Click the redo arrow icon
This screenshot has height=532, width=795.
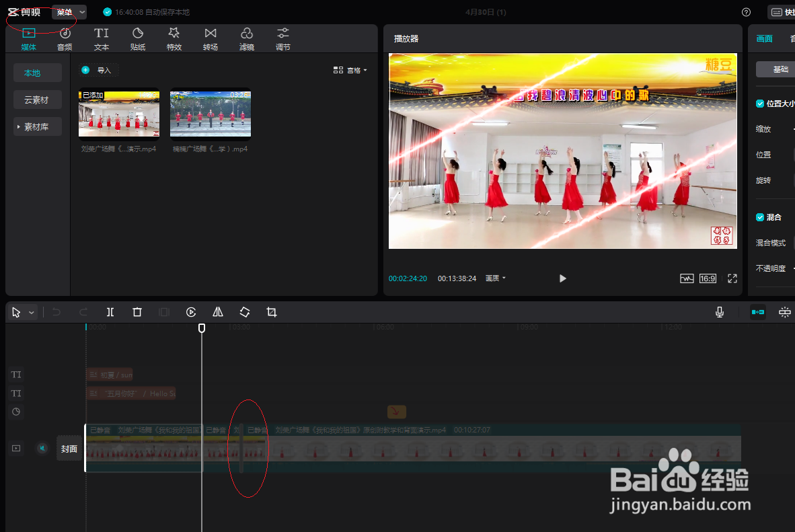pos(83,312)
